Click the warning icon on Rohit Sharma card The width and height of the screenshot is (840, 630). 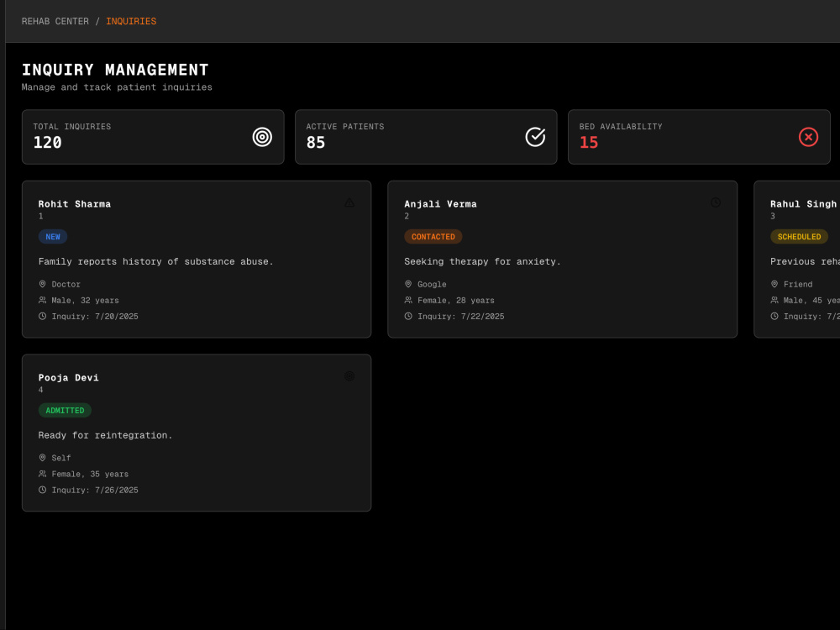[349, 202]
